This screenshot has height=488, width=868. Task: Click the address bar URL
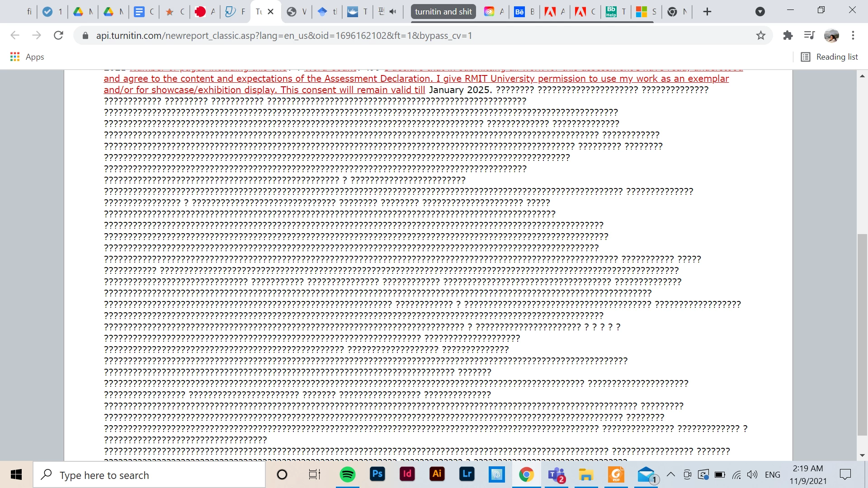284,36
